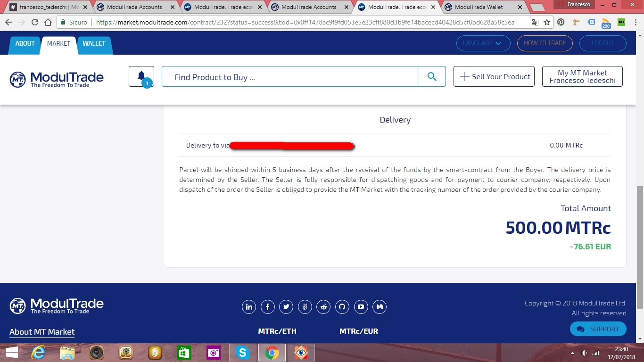Open ModulTrade Facebook page icon
The height and width of the screenshot is (362, 644).
point(268,307)
